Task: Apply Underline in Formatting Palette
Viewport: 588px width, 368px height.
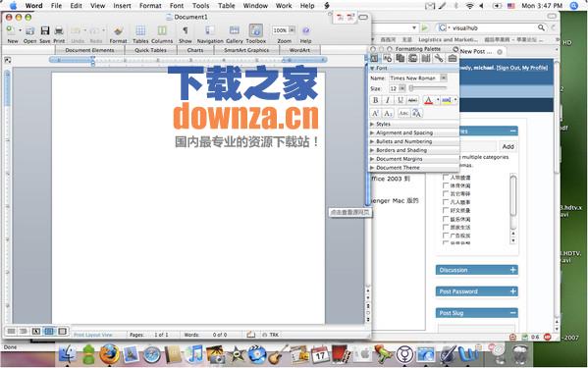Action: coord(401,100)
